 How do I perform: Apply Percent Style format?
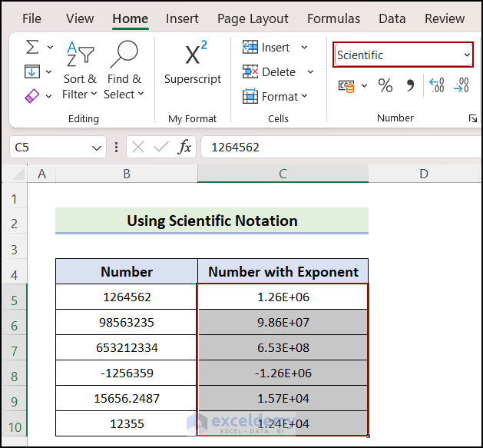385,86
